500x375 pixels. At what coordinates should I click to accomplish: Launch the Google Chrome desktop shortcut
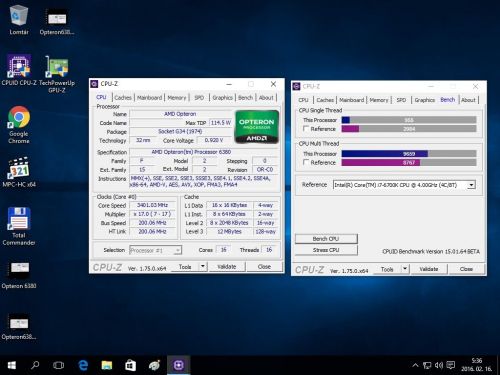click(19, 125)
